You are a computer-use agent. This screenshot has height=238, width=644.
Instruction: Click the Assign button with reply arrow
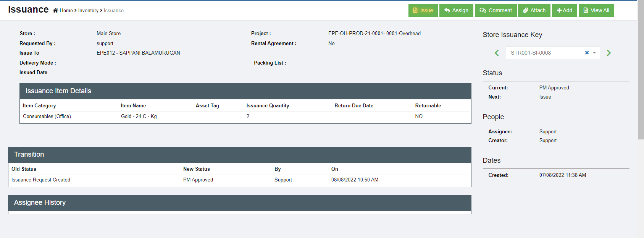coord(456,10)
